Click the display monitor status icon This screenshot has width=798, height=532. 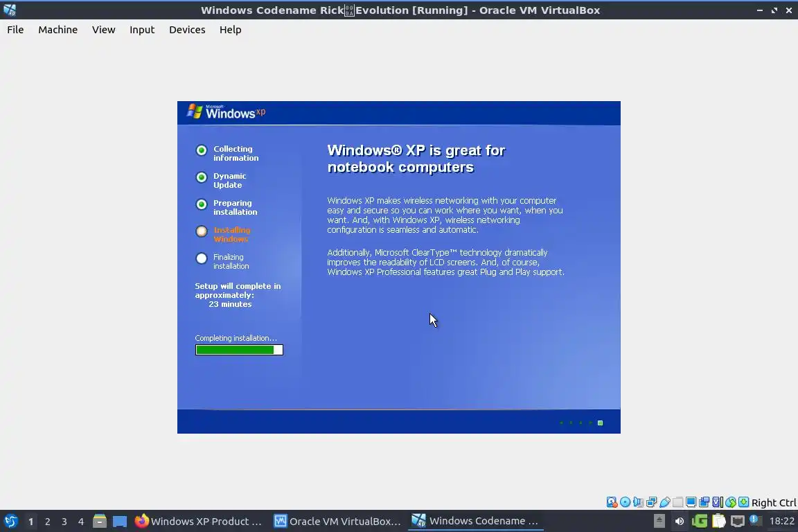(x=691, y=502)
